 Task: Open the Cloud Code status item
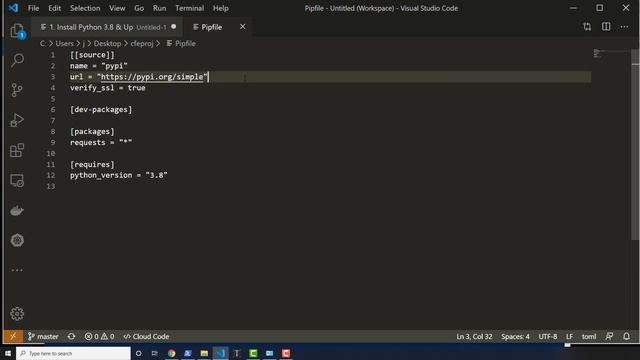point(146,336)
